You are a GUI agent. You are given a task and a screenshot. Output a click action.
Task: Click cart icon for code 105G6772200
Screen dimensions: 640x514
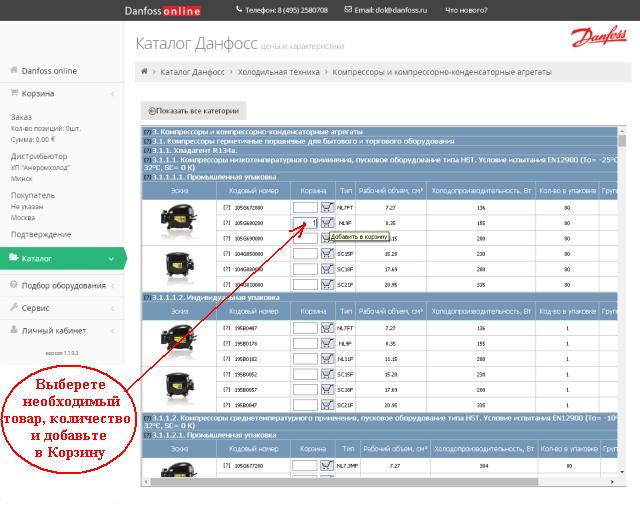tap(328, 466)
